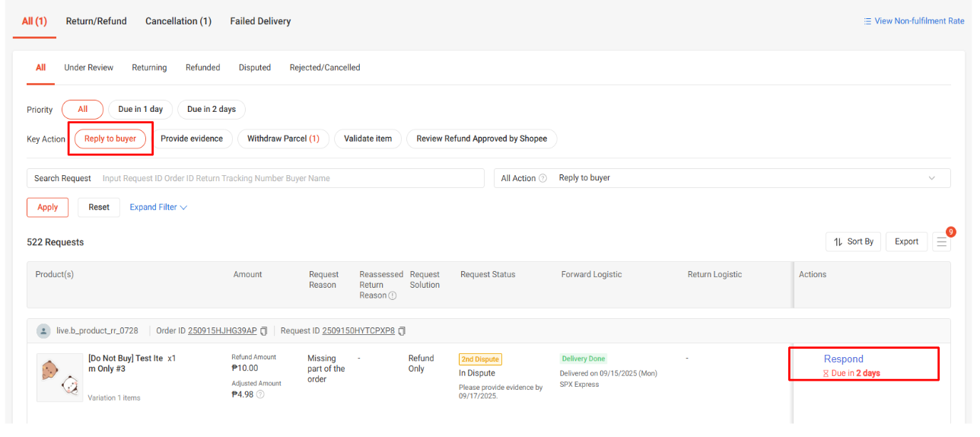Image resolution: width=980 pixels, height=437 pixels.
Task: Select the All status sub-tab
Action: coord(41,68)
